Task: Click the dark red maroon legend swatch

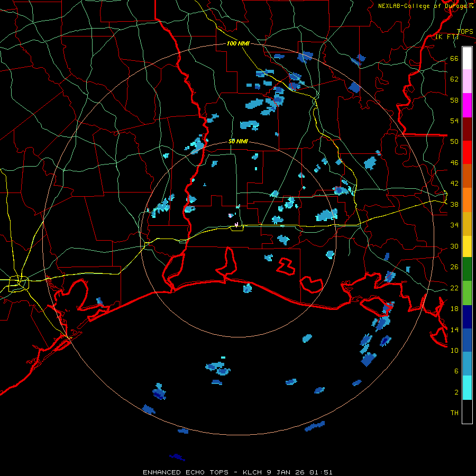Action: pos(467,129)
